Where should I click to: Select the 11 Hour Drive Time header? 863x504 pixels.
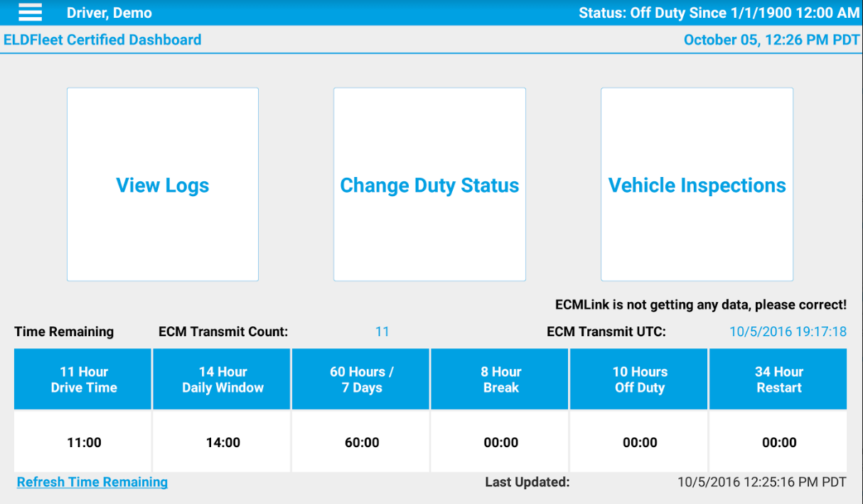pos(84,380)
